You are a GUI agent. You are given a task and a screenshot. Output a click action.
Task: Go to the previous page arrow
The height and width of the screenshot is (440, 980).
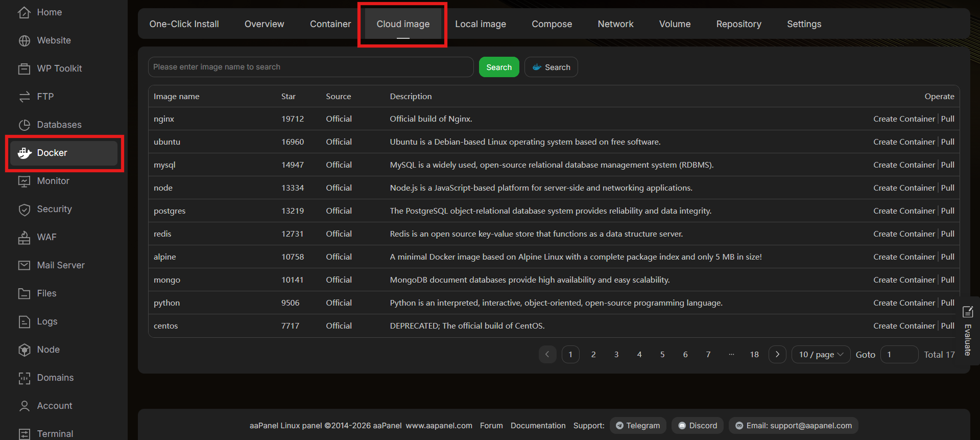(547, 354)
